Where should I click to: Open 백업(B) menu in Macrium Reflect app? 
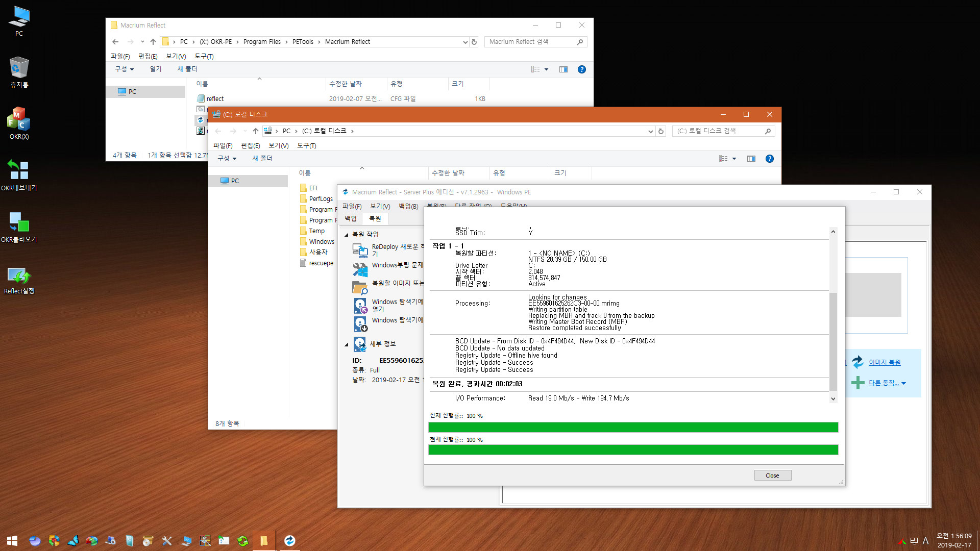pos(408,206)
